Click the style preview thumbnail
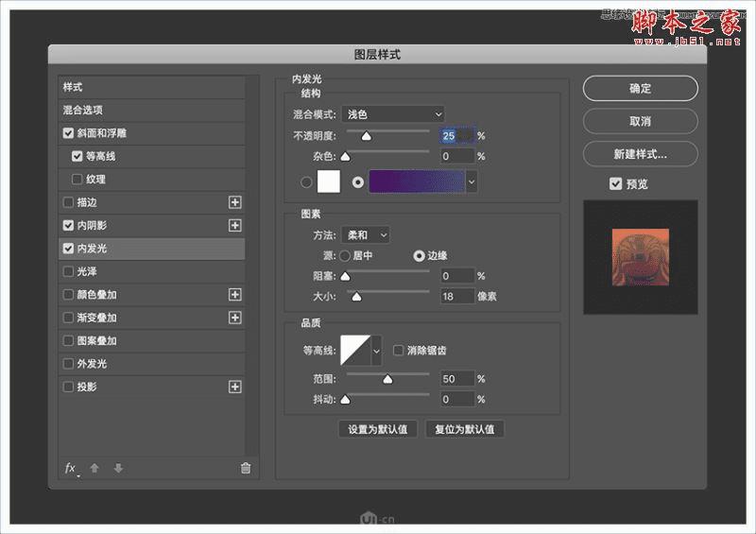This screenshot has height=534, width=756. tap(641, 257)
